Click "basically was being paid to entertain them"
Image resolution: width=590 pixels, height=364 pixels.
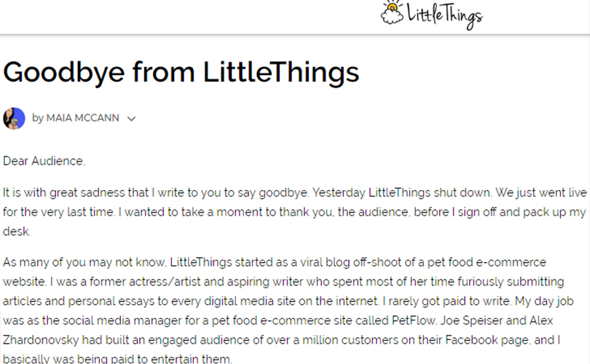(x=117, y=359)
